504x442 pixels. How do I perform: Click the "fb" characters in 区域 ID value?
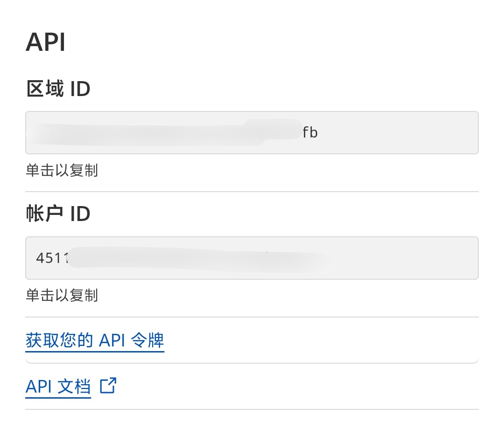[x=310, y=133]
